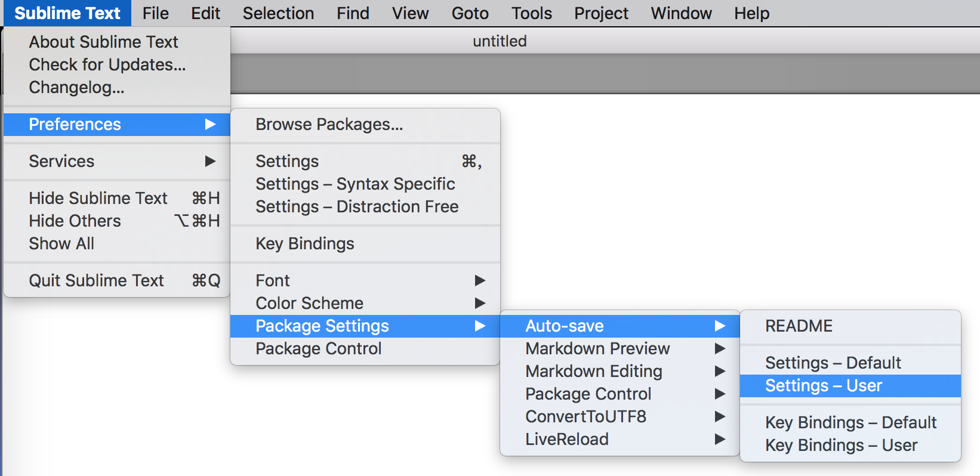Open Settings – Distraction Free
Image resolution: width=980 pixels, height=476 pixels.
pos(357,206)
